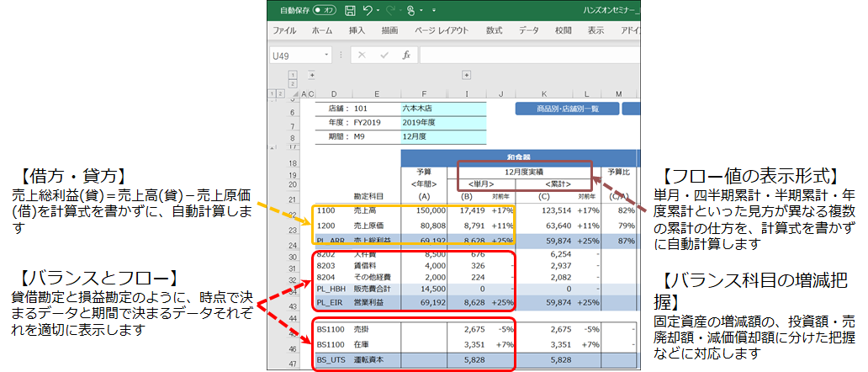The height and width of the screenshot is (372, 868).
Task: Select column I header
Action: coord(466,94)
